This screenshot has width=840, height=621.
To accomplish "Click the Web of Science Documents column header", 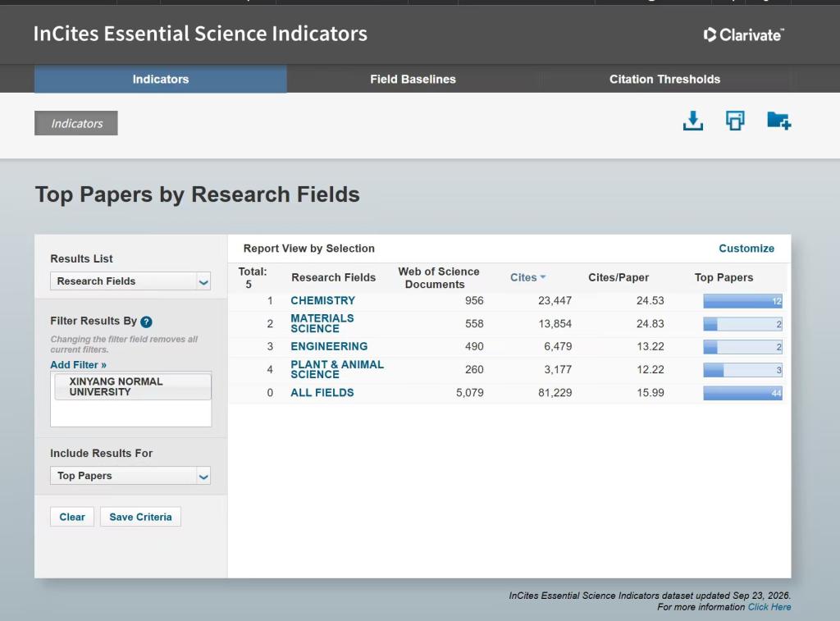I will 438,278.
